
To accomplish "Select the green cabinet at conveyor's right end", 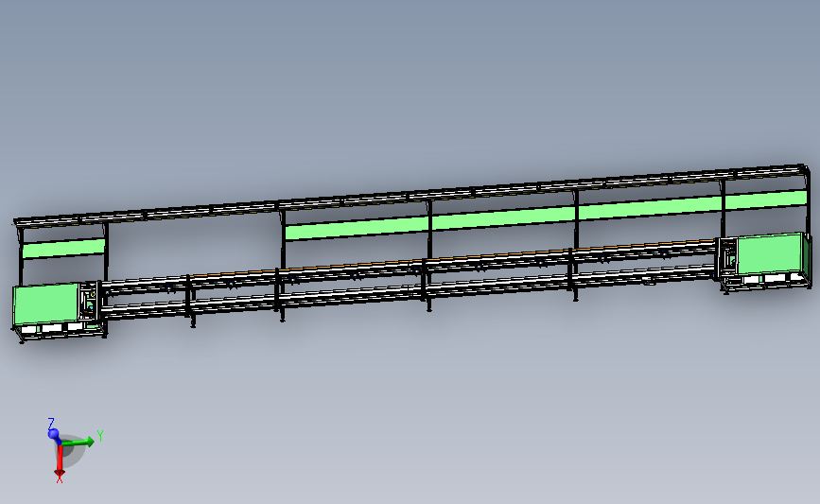I will tap(771, 254).
